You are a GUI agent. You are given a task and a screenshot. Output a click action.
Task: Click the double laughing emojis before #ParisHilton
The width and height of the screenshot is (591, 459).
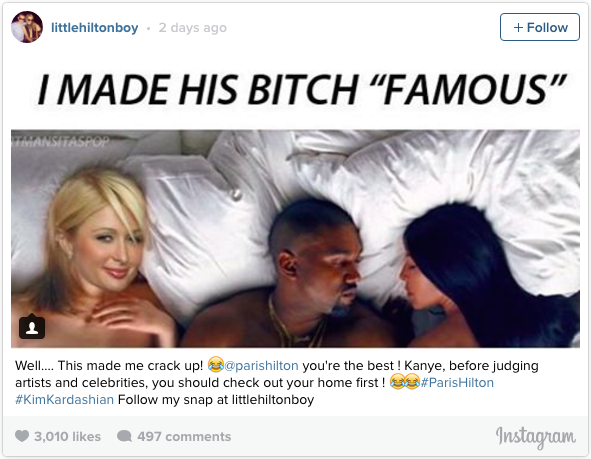coord(405,381)
